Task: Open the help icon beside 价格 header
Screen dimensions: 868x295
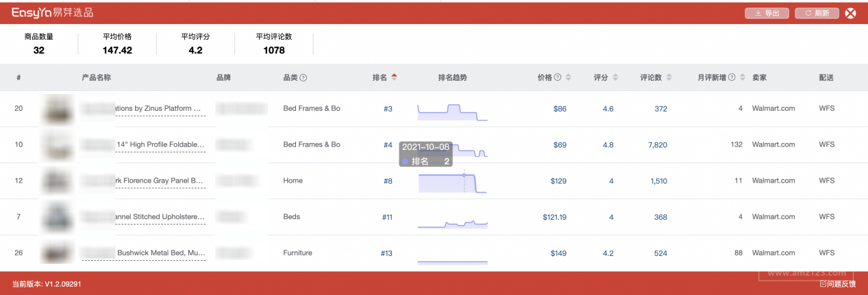Action: (x=558, y=78)
